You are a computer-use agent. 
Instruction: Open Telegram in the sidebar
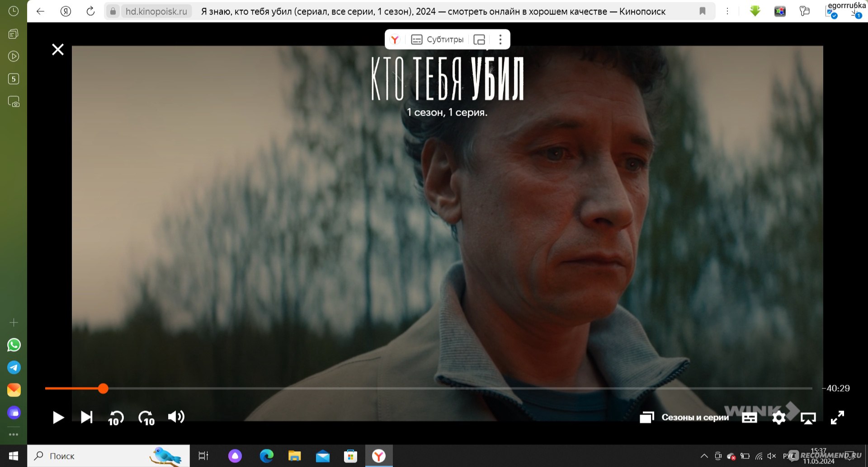coord(14,368)
